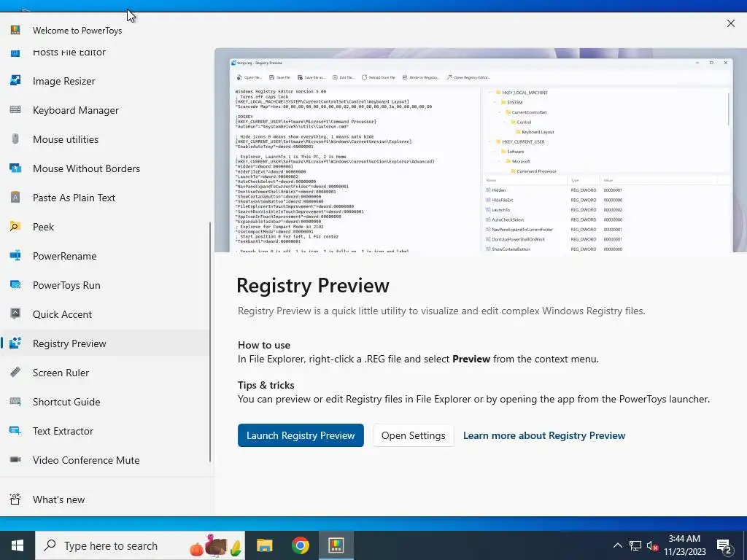Click the Registry Preview icon in sidebar
Screen dimensions: 747x560
click(x=15, y=343)
